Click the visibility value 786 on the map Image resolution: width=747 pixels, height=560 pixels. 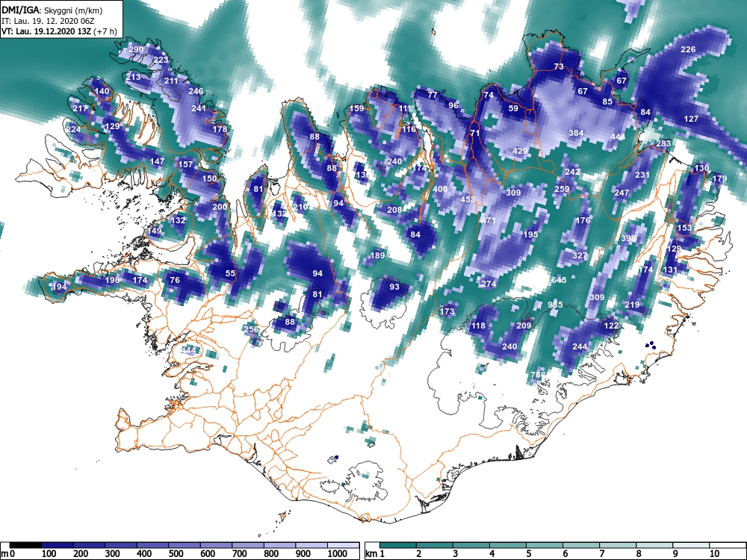537,375
